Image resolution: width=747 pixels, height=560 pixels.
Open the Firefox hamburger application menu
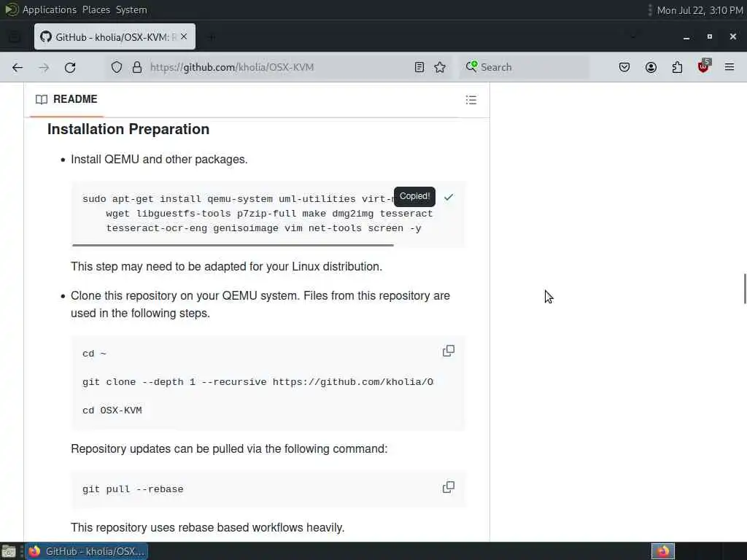pyautogui.click(x=729, y=67)
